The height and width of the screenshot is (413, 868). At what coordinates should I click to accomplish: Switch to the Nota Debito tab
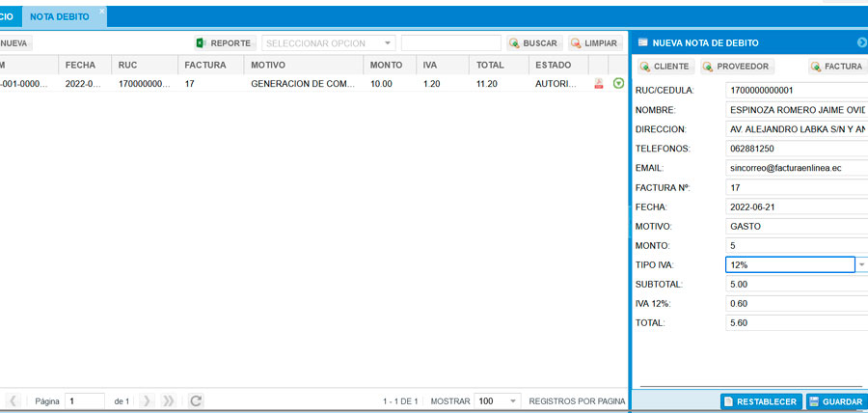[x=60, y=17]
